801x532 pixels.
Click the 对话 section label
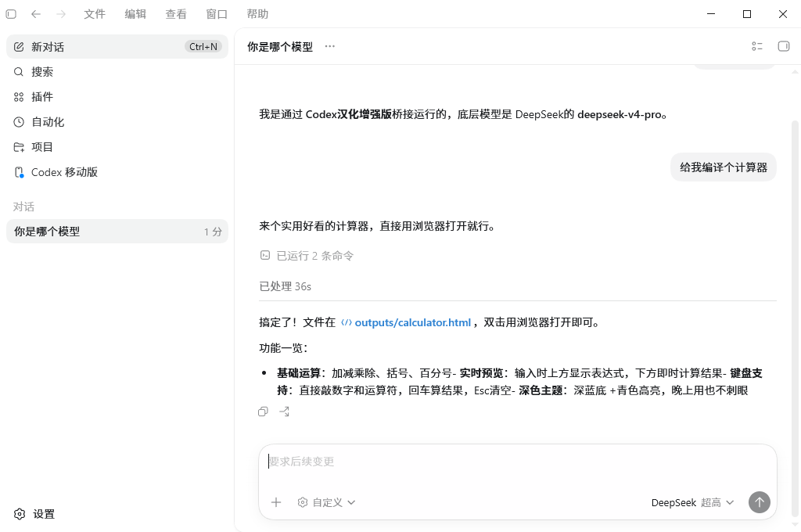(24, 207)
